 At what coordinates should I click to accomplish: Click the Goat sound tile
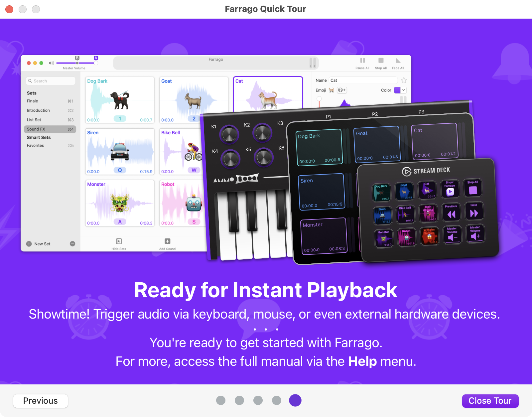click(194, 100)
